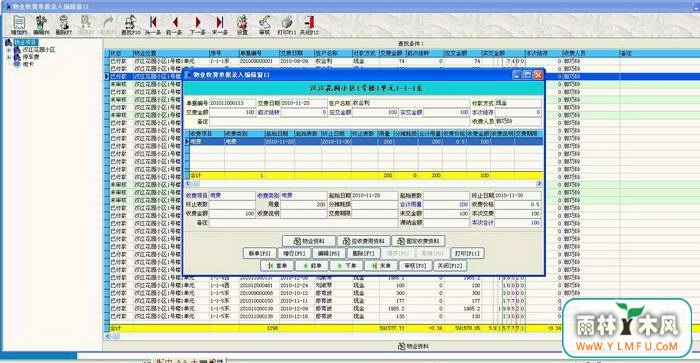
Task: Click 审核[F3] button in the dialog
Action: [x=416, y=266]
